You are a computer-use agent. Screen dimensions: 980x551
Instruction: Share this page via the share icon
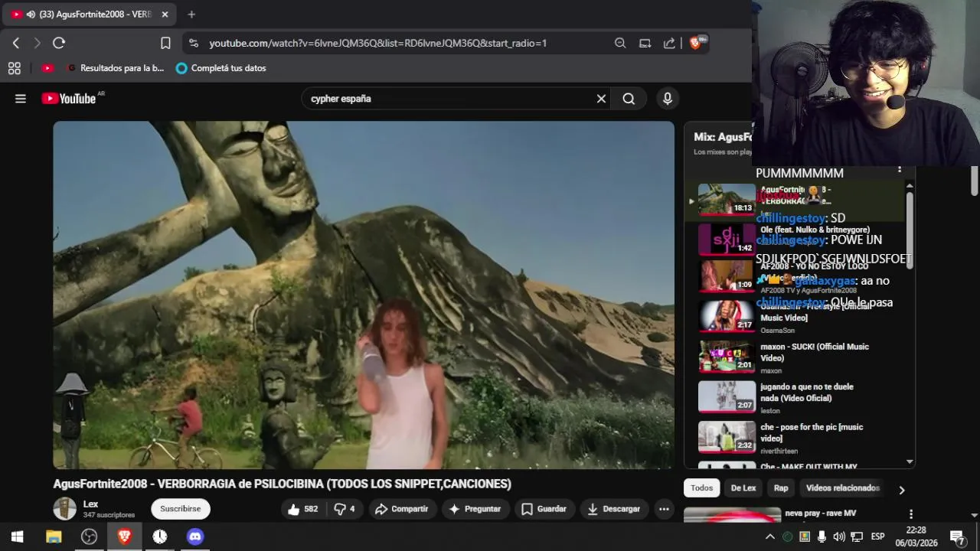(669, 44)
